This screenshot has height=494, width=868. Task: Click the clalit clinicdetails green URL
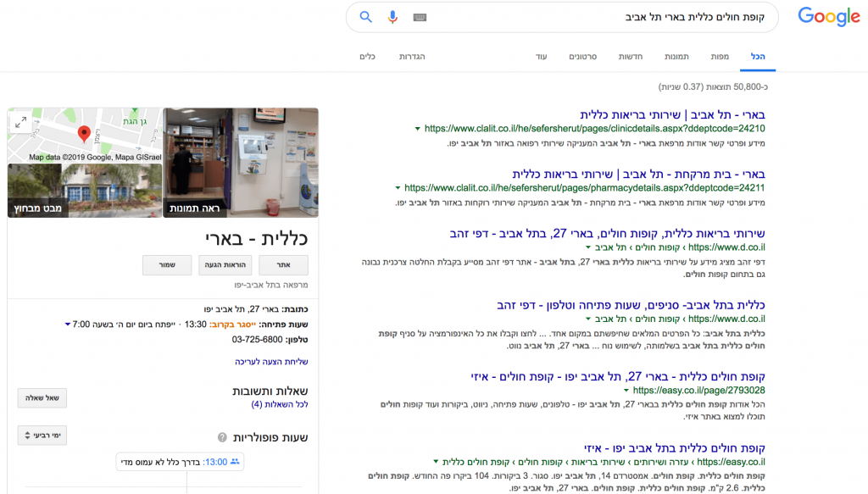(x=594, y=128)
